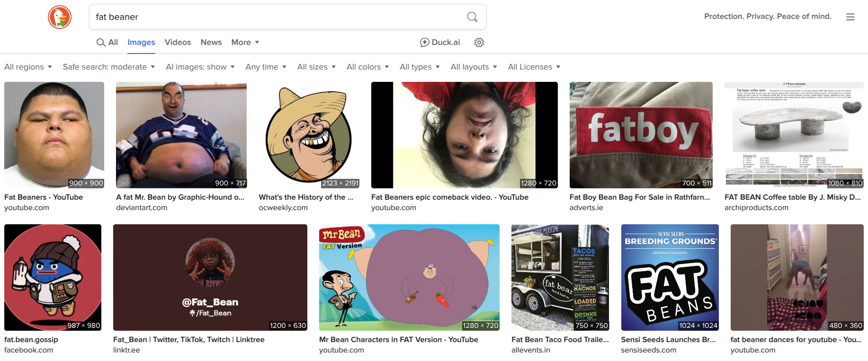Open the All regions filter dropdown

[28, 67]
